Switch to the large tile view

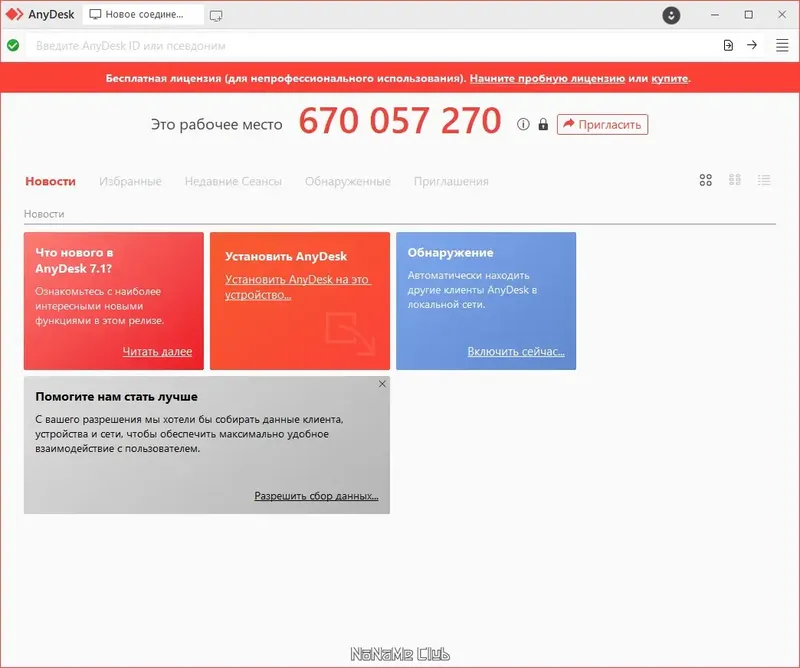(x=705, y=180)
